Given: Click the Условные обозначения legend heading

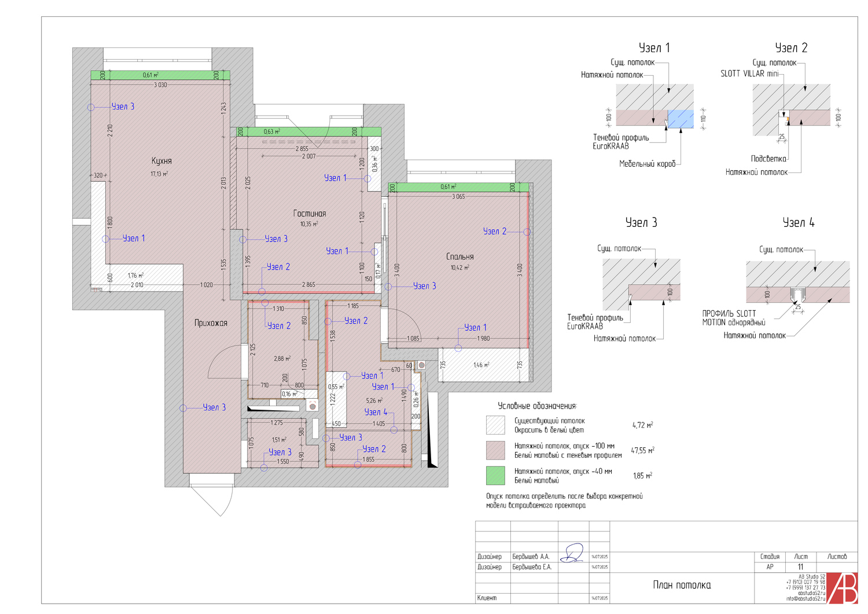Looking at the screenshot, I should coord(537,406).
